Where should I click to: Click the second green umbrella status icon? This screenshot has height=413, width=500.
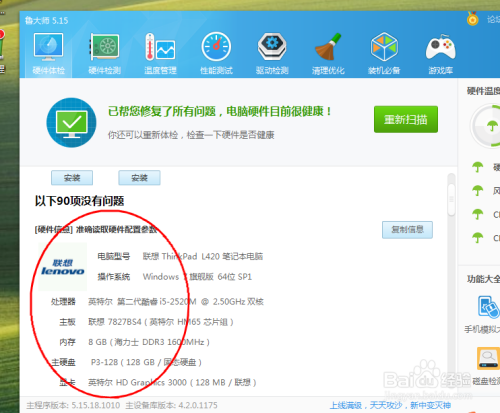click(x=478, y=190)
